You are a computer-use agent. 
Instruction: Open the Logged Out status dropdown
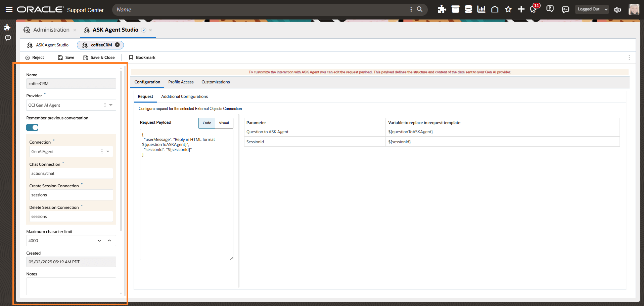pyautogui.click(x=592, y=9)
